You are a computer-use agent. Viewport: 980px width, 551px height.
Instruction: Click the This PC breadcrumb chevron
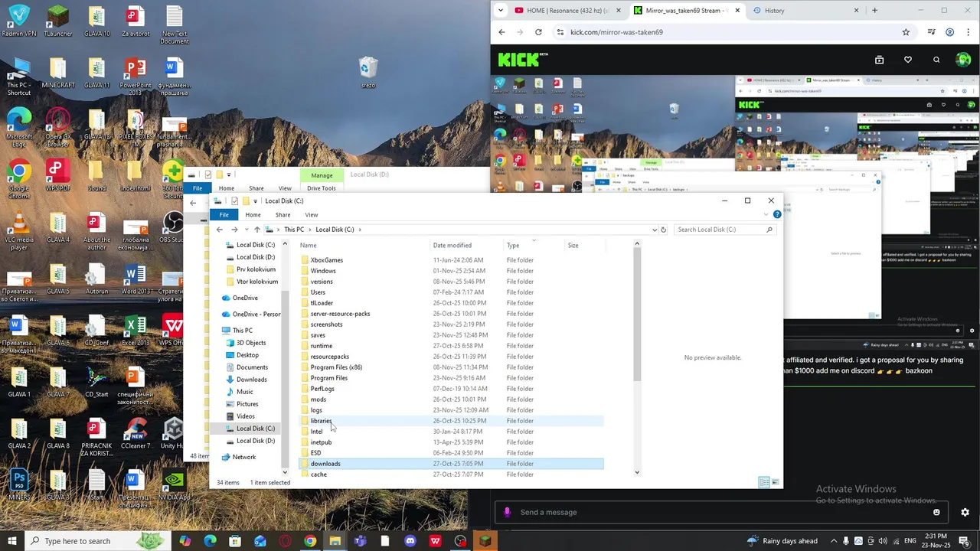click(310, 230)
